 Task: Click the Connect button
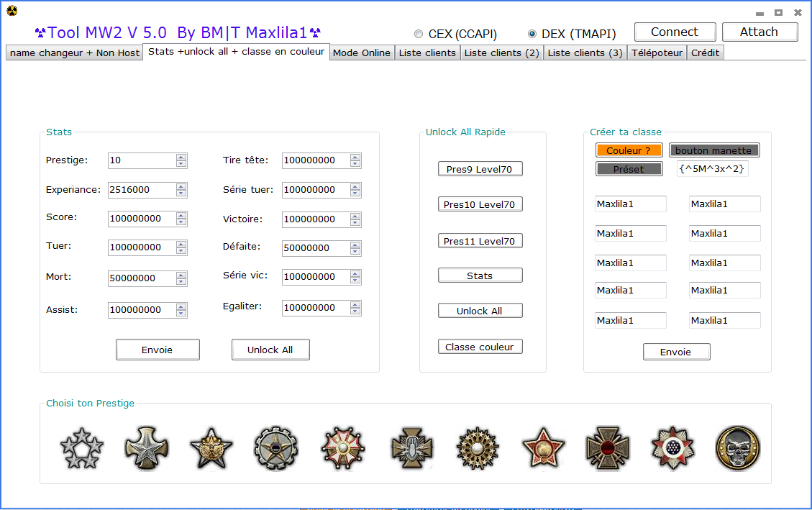click(675, 32)
